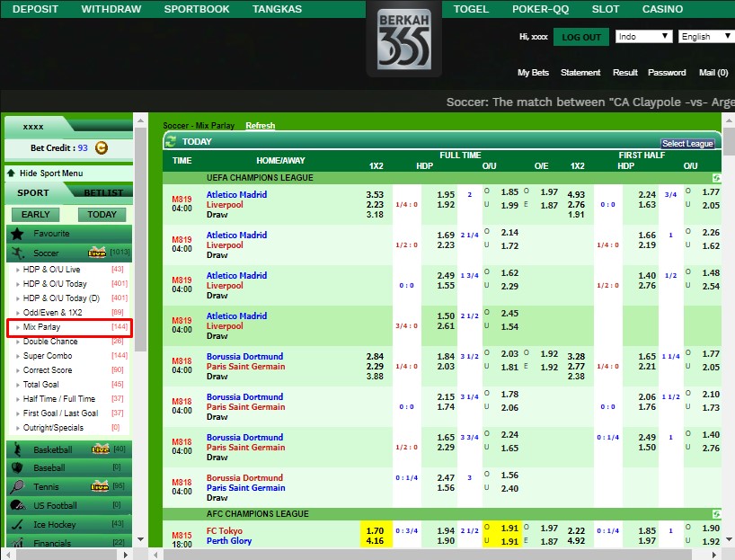The height and width of the screenshot is (560, 735).
Task: Click the US Football helmet icon
Action: pyautogui.click(x=18, y=505)
